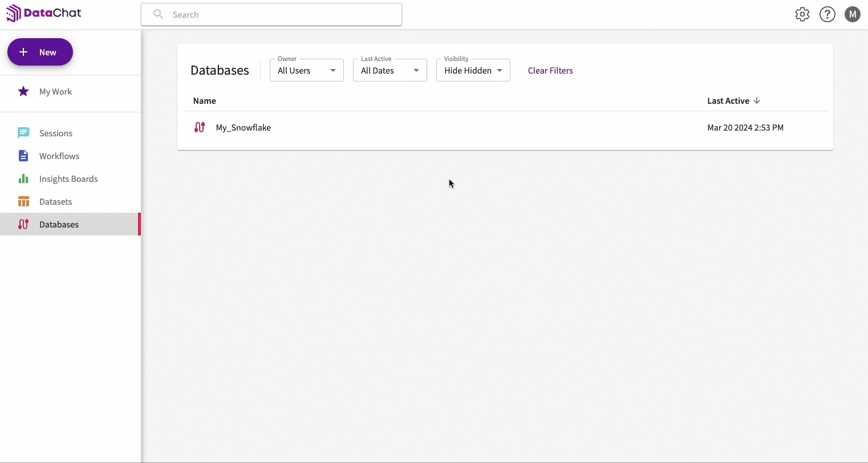This screenshot has height=463, width=868.
Task: Click the Databases sidebar icon
Action: 23,224
